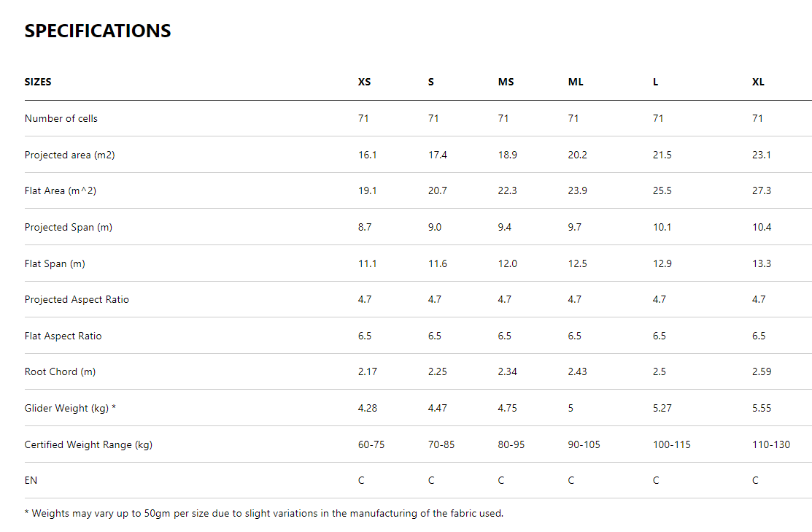Select the Projected area (m2) row label
Viewport: 812px width, 532px height.
pos(69,155)
